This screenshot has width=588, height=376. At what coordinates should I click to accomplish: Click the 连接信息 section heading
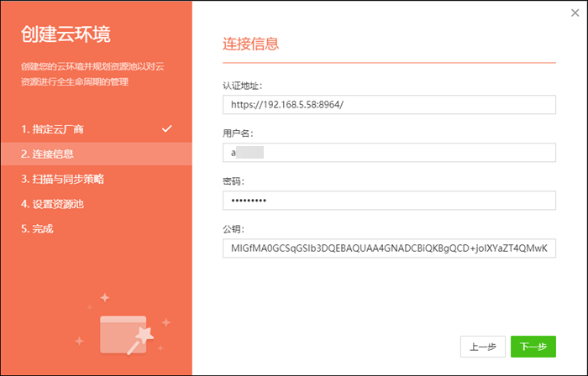point(250,44)
